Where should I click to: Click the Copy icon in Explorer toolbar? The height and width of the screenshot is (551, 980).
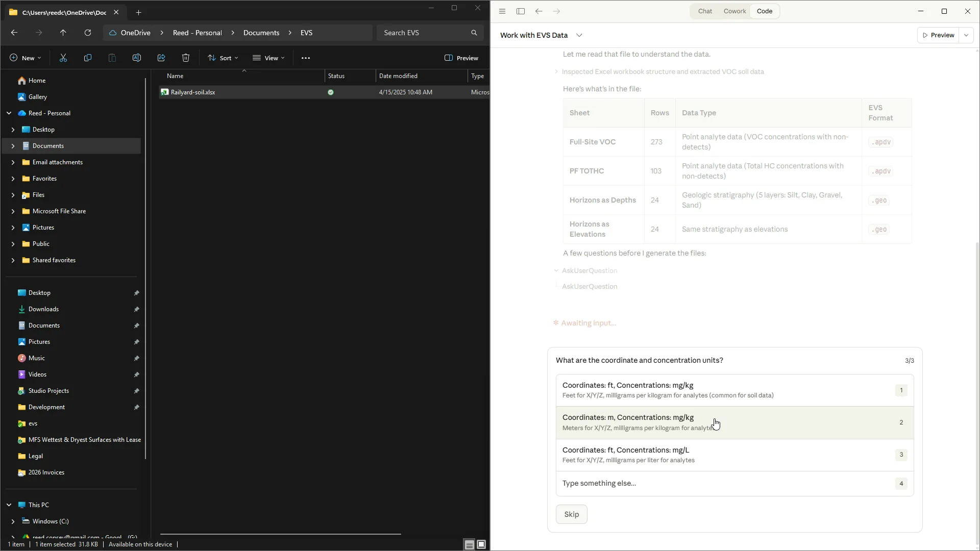tap(88, 58)
